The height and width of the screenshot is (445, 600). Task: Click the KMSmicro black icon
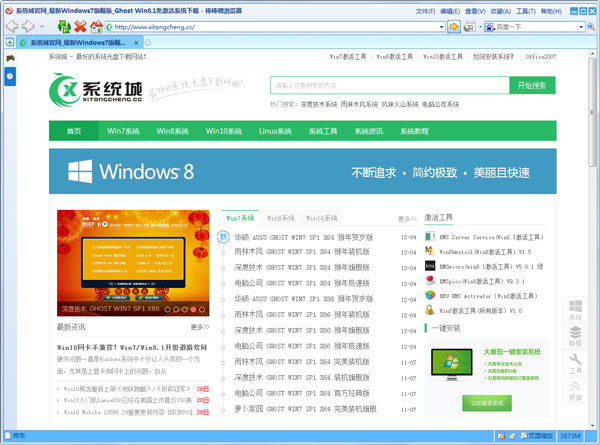[x=430, y=266]
